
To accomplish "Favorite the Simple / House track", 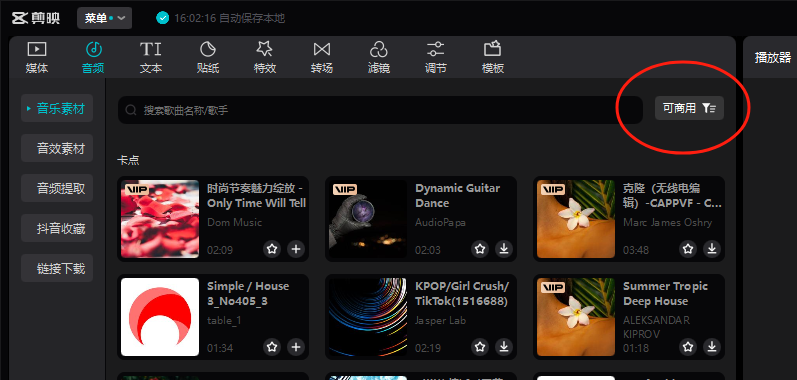I will 272,347.
